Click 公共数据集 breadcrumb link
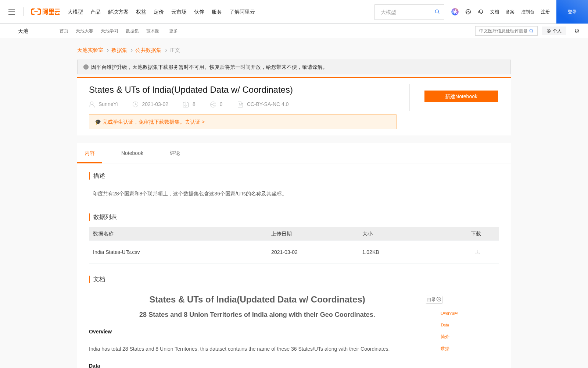Image resolution: width=588 pixels, height=368 pixels. (148, 50)
